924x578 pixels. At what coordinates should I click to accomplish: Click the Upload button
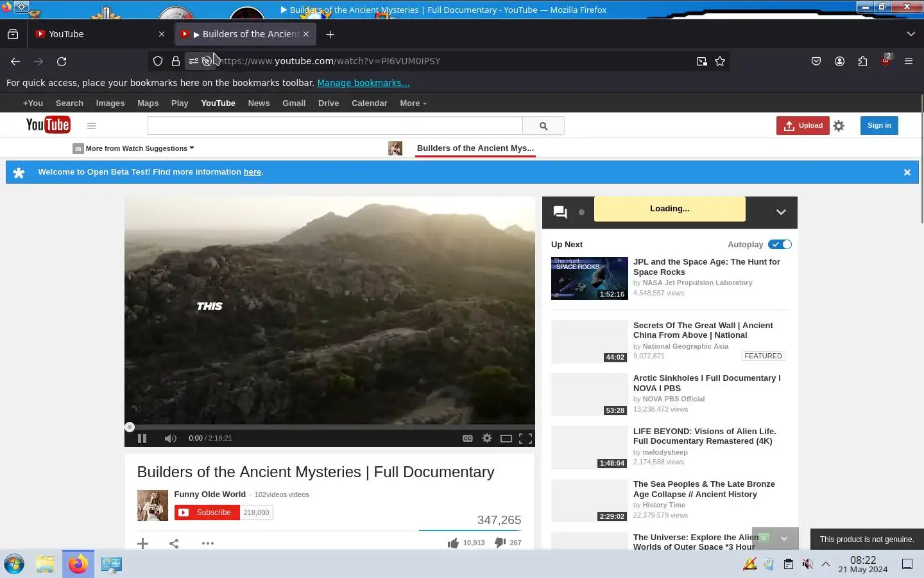point(803,126)
